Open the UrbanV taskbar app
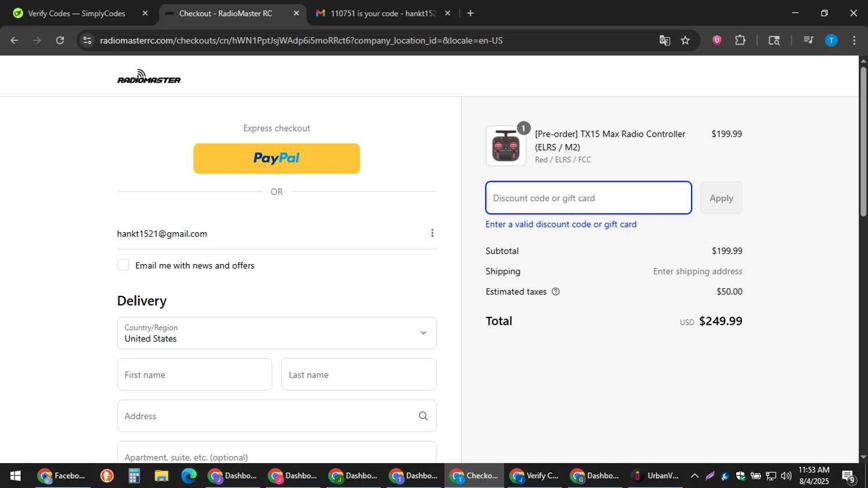This screenshot has height=488, width=868. (x=656, y=476)
